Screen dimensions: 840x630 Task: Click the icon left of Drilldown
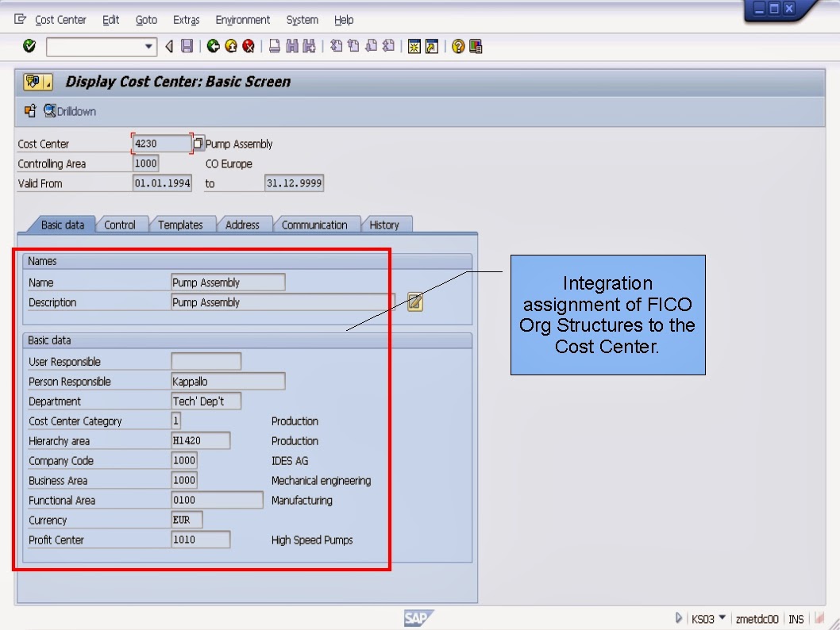click(x=30, y=111)
